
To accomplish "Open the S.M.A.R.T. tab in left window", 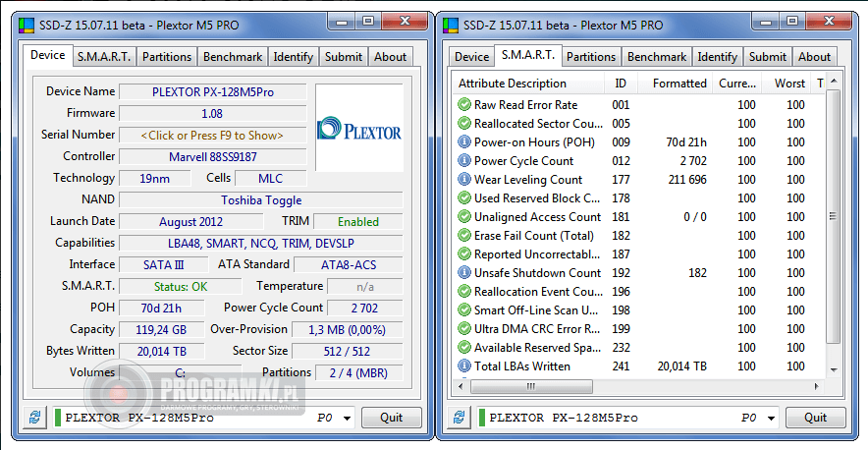I will tap(104, 57).
